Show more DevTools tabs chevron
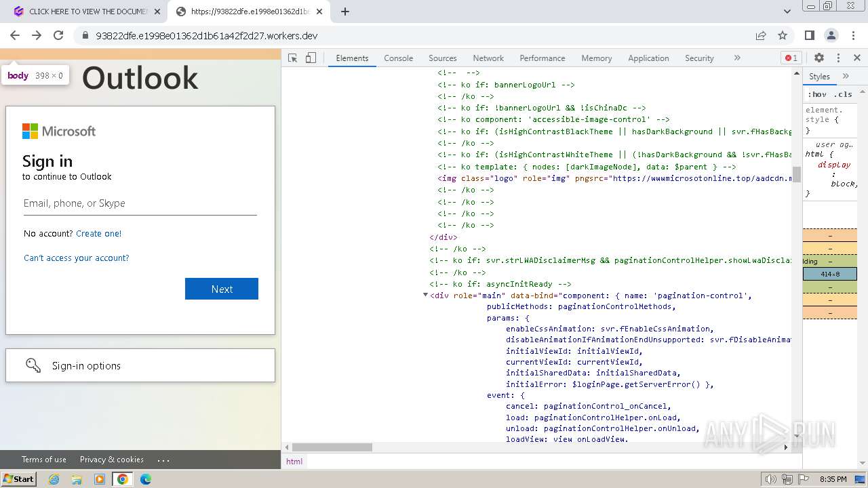 737,58
